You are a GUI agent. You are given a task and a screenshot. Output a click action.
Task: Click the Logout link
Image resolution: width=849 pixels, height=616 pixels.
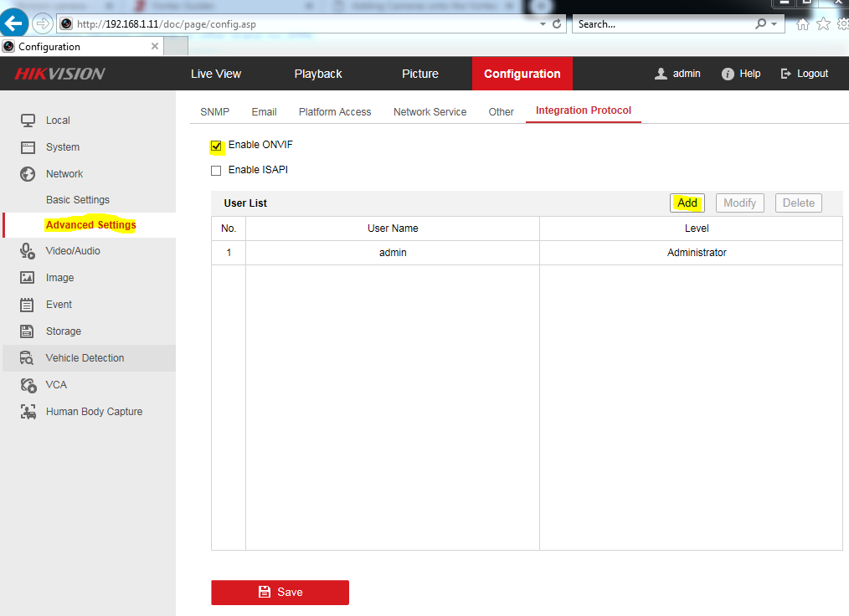[x=804, y=74]
